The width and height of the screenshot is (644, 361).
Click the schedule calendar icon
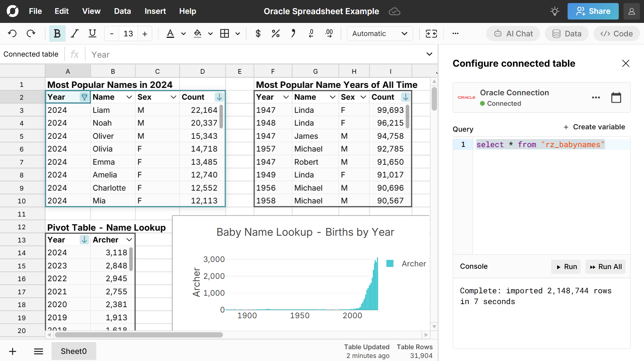pos(616,98)
